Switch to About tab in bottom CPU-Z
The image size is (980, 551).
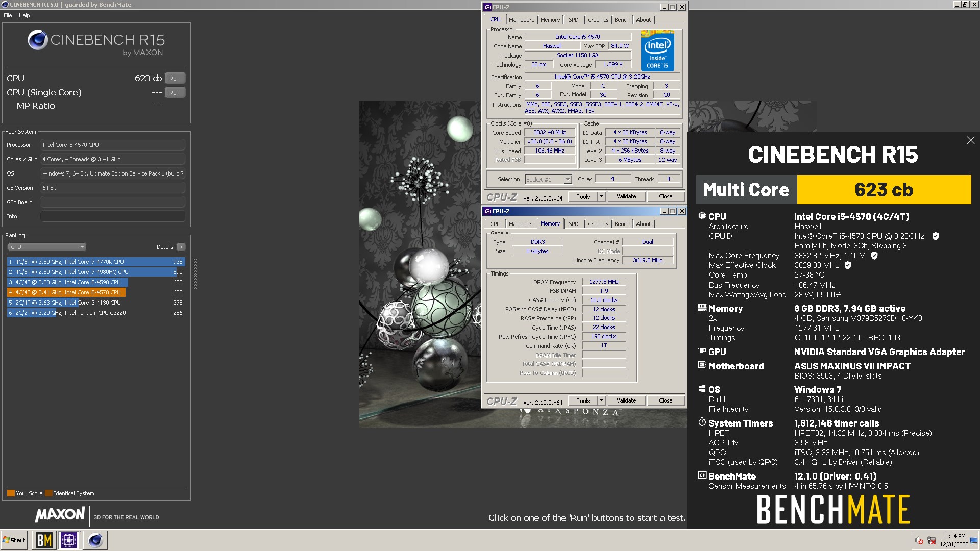coord(643,224)
